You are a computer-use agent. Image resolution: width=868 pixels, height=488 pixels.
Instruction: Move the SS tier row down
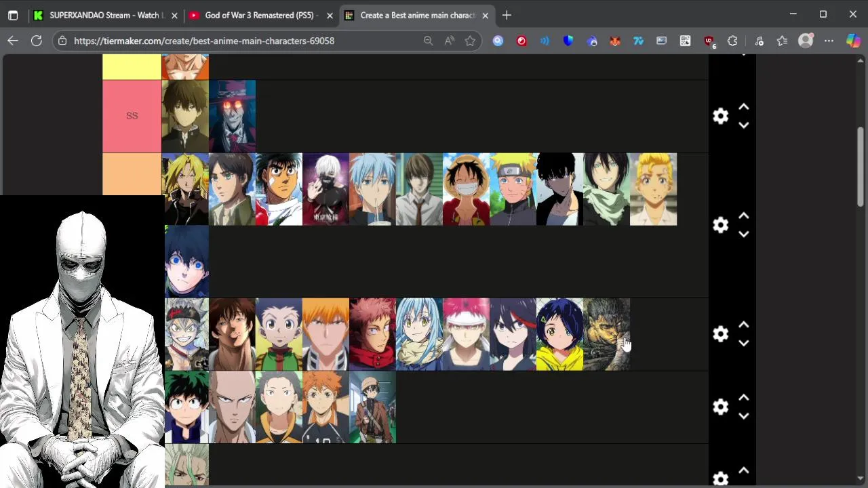(x=743, y=125)
